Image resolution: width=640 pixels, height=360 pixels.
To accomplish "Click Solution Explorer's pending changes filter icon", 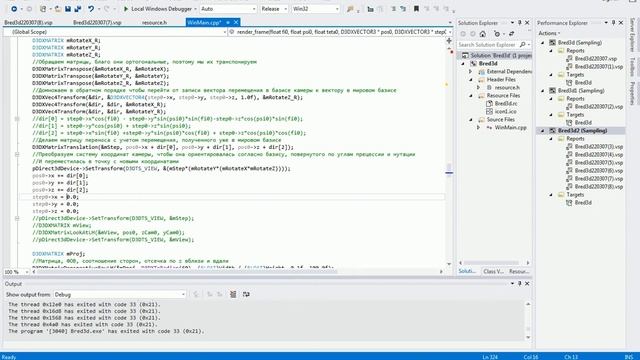I will (497, 34).
